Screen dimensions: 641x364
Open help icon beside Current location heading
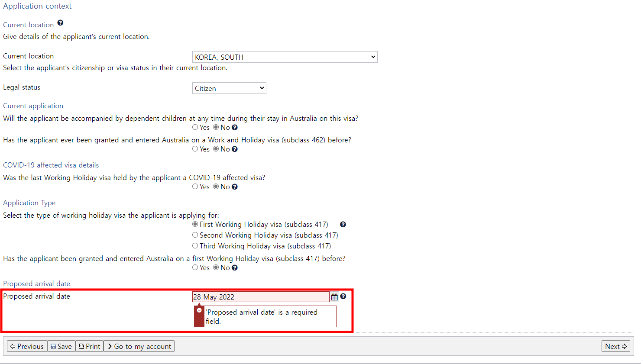point(60,23)
